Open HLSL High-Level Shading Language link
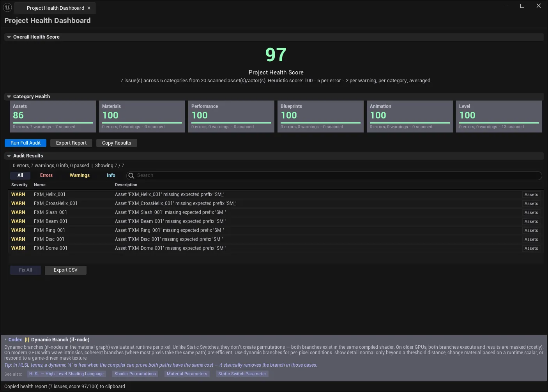This screenshot has width=548, height=392. [x=66, y=374]
